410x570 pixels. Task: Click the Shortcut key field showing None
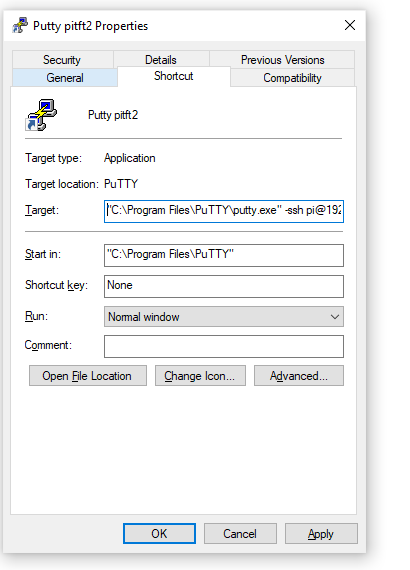(x=224, y=286)
